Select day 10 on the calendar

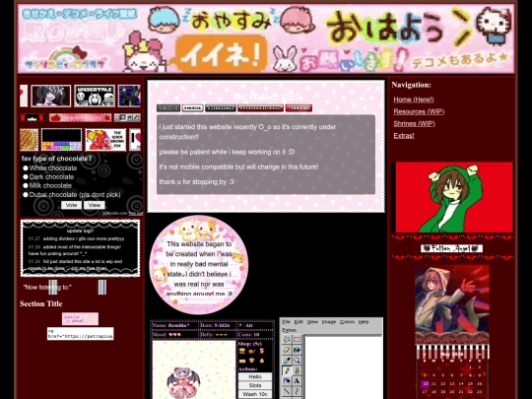[x=426, y=384]
